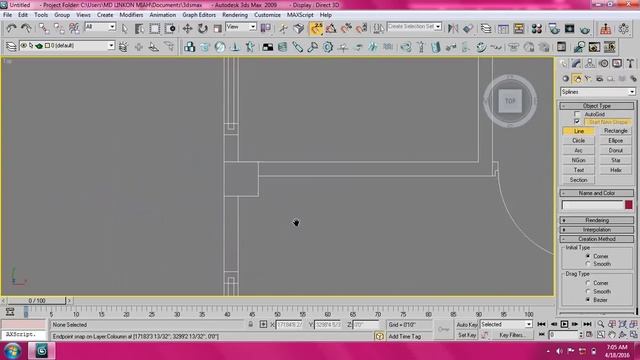Click the Align tool icon
640x360 pixels.
coord(468,28)
